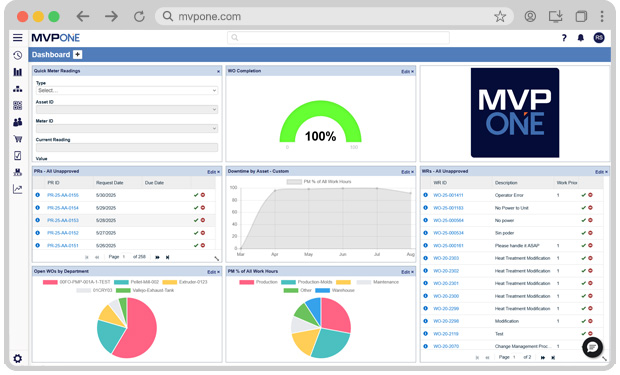Sort by Request Date column header

[110, 183]
